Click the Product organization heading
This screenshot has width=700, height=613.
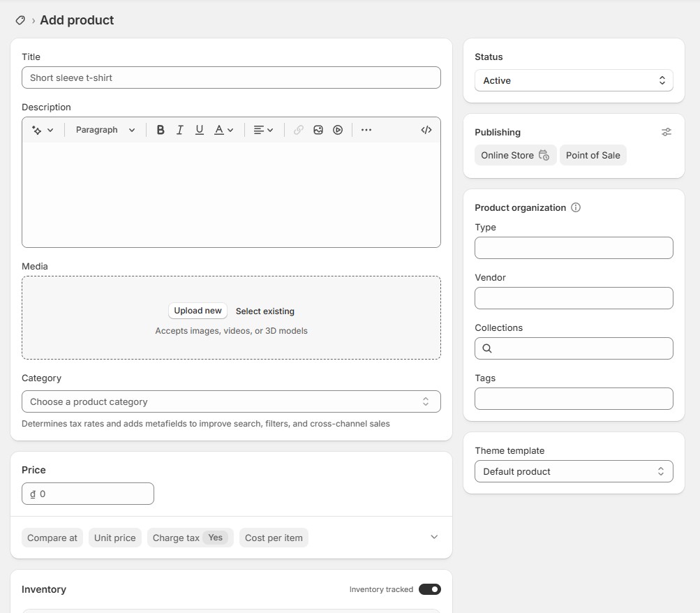[x=520, y=207]
